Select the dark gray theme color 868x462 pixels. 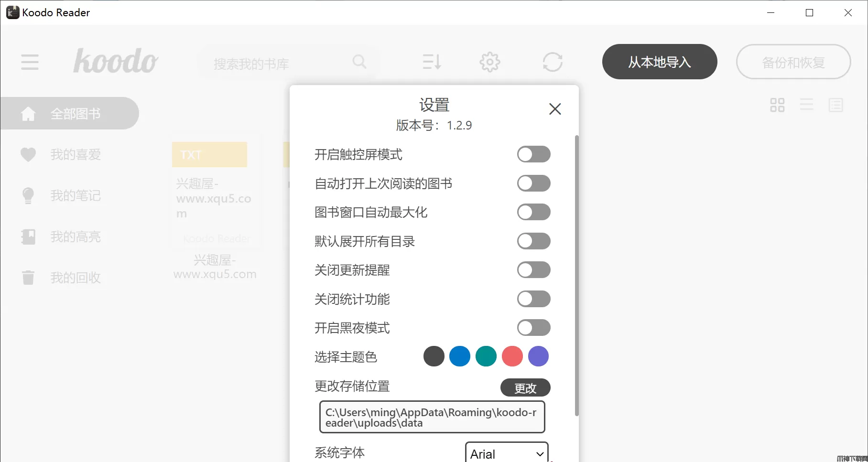(434, 356)
